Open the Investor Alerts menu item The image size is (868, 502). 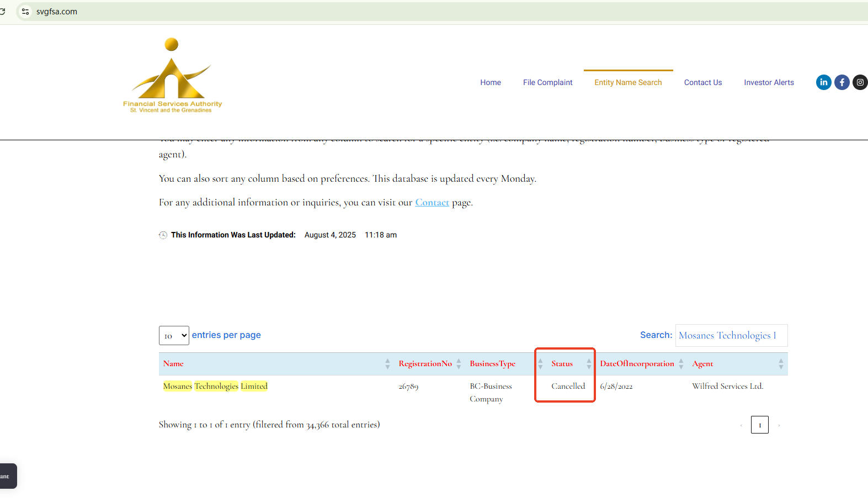coord(769,82)
